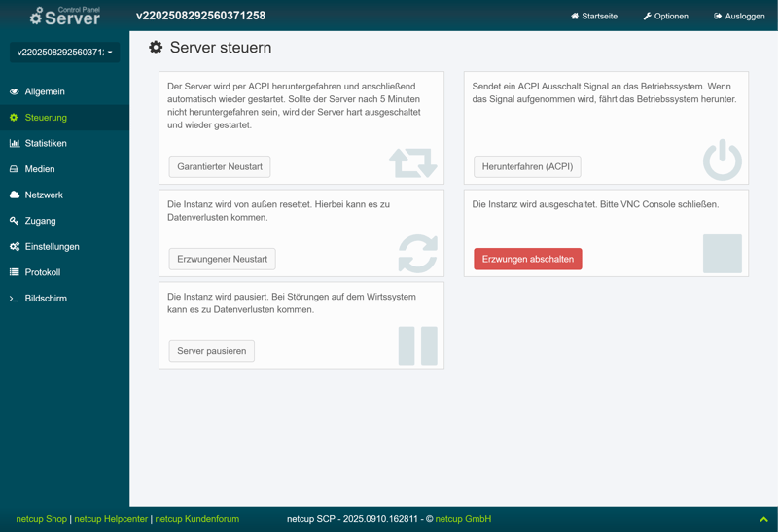Screen dimensions: 778x532
Task: Click the cloud icon beside Netzwerk
Action: (15, 195)
